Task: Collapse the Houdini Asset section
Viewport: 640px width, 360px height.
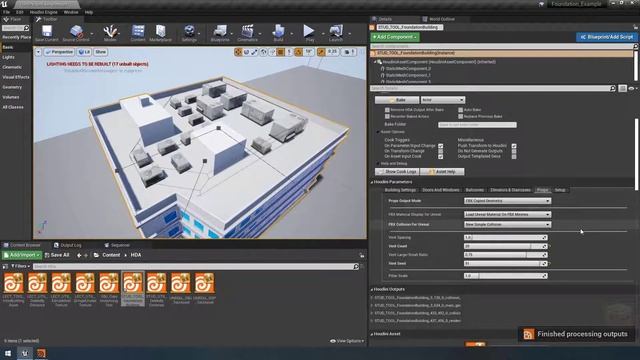Action: pyautogui.click(x=372, y=334)
